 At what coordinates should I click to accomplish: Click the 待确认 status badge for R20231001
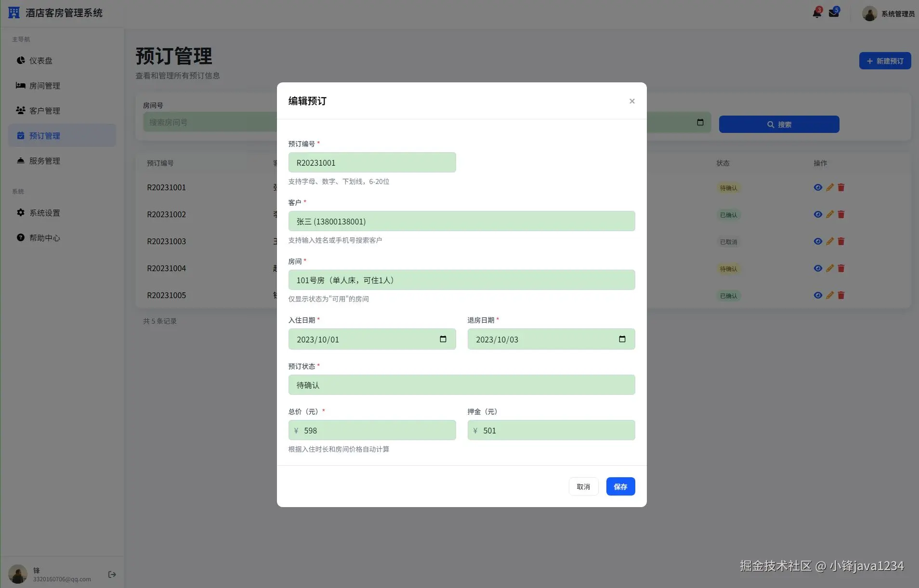coord(728,188)
